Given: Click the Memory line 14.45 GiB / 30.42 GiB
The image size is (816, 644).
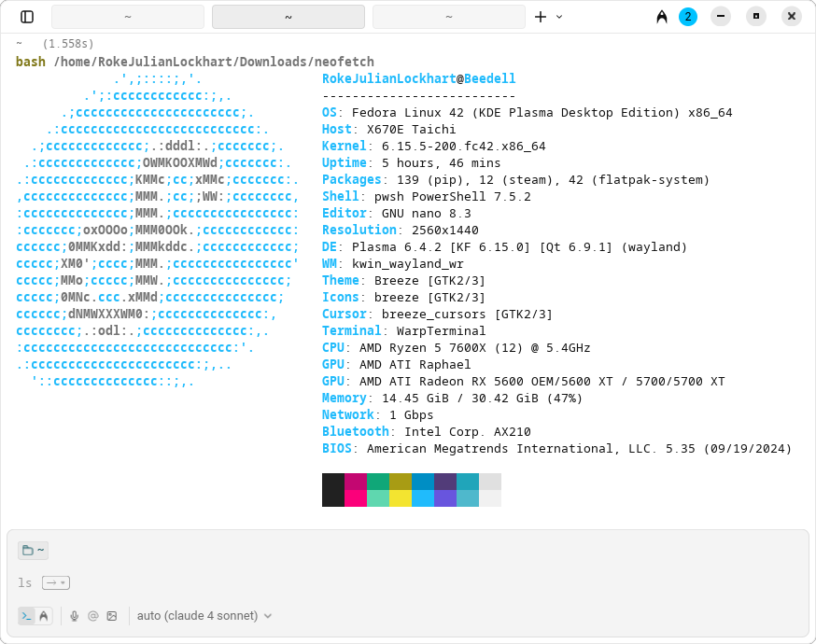Looking at the screenshot, I should [452, 398].
